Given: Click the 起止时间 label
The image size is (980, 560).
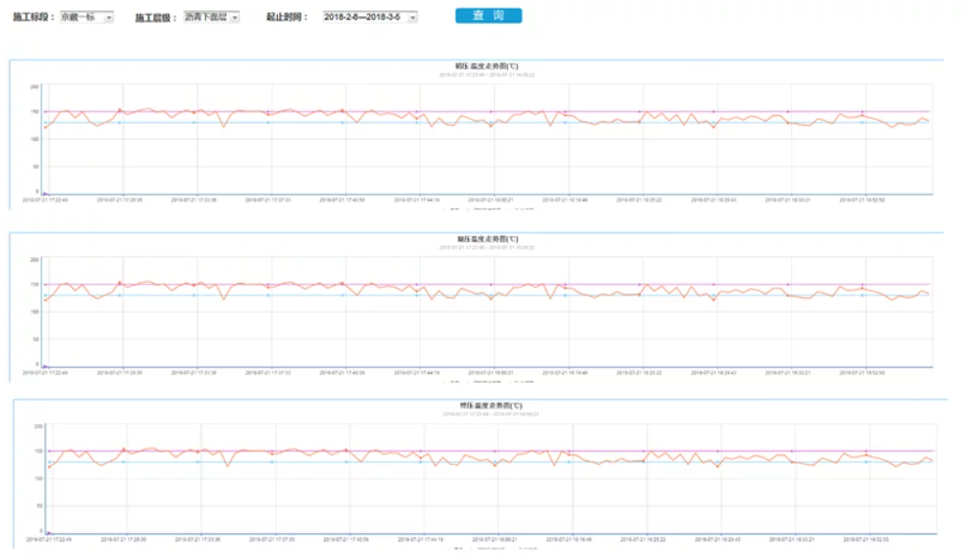Looking at the screenshot, I should (x=287, y=17).
